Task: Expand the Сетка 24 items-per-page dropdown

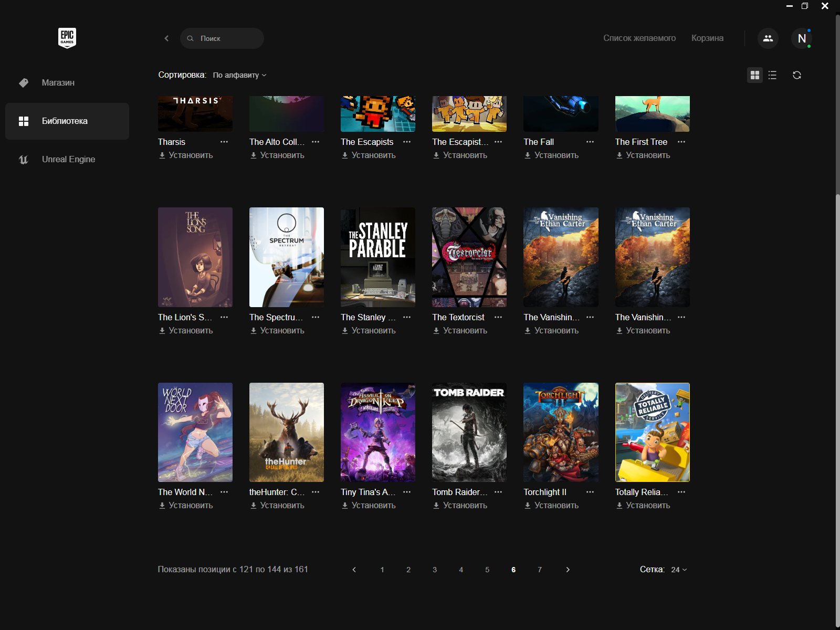Action: (x=679, y=570)
